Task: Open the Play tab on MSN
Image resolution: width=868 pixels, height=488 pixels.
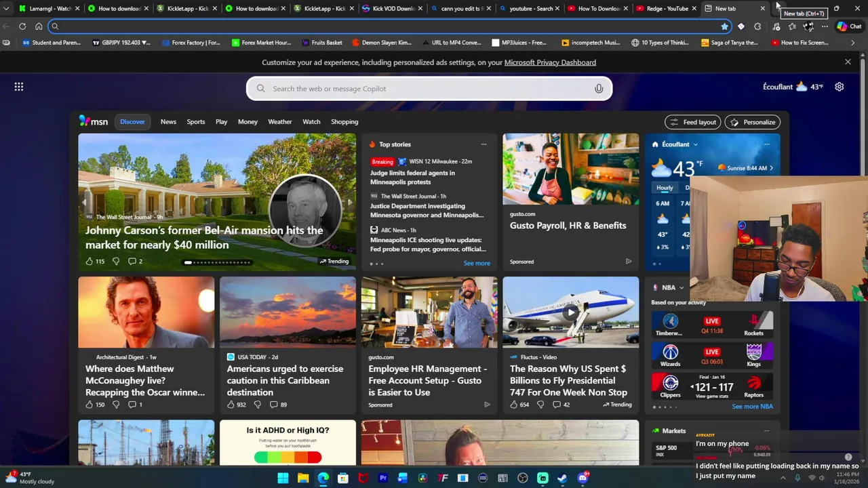Action: pyautogui.click(x=221, y=122)
